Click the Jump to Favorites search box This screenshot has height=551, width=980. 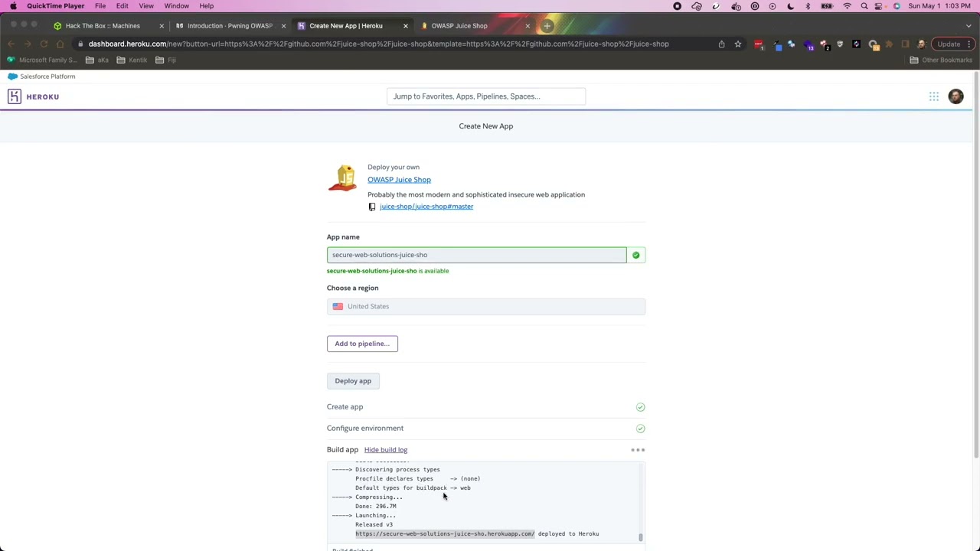tap(486, 96)
